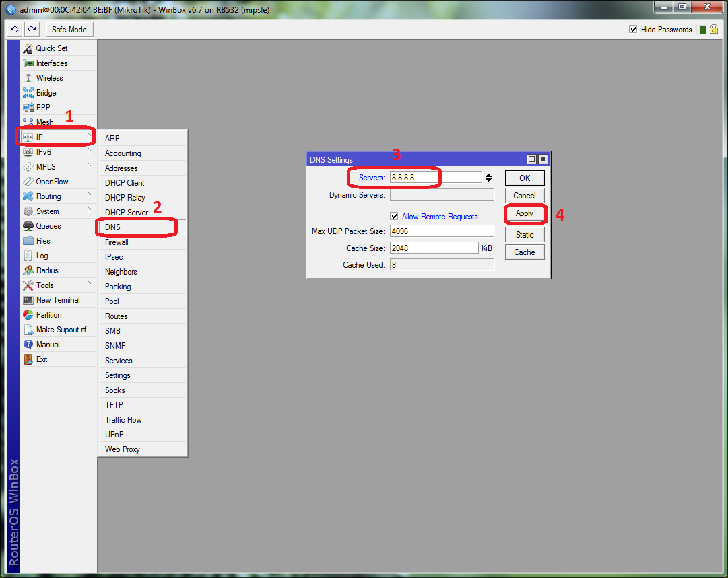This screenshot has width=728, height=578.
Task: Click the Queues icon in the sidebar
Action: [28, 226]
